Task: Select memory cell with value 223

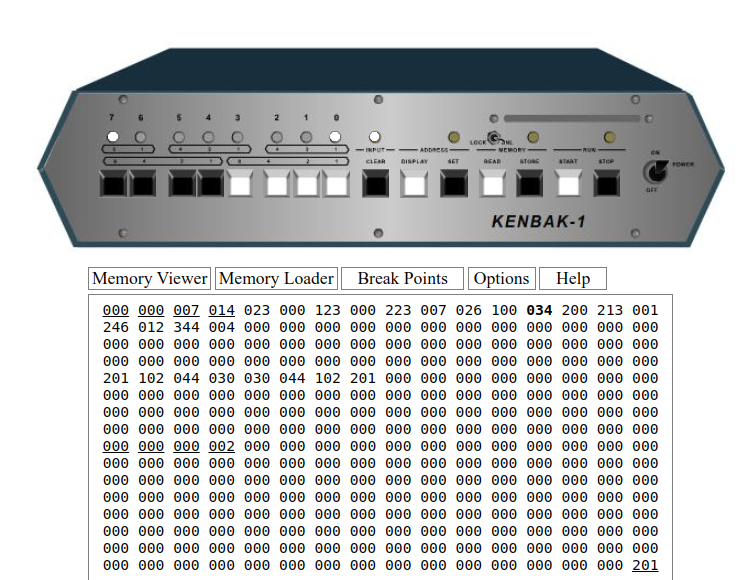Action: (x=398, y=310)
